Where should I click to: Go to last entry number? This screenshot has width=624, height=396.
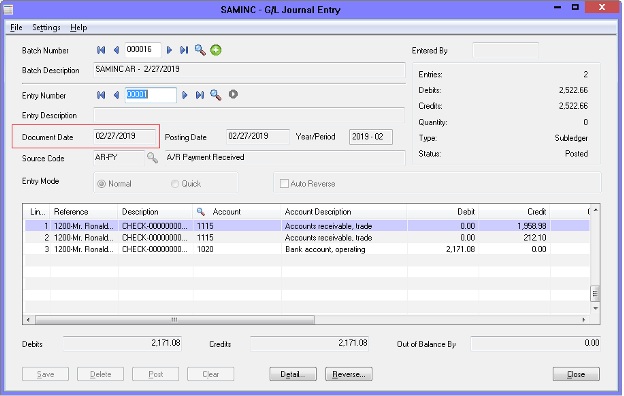click(200, 95)
